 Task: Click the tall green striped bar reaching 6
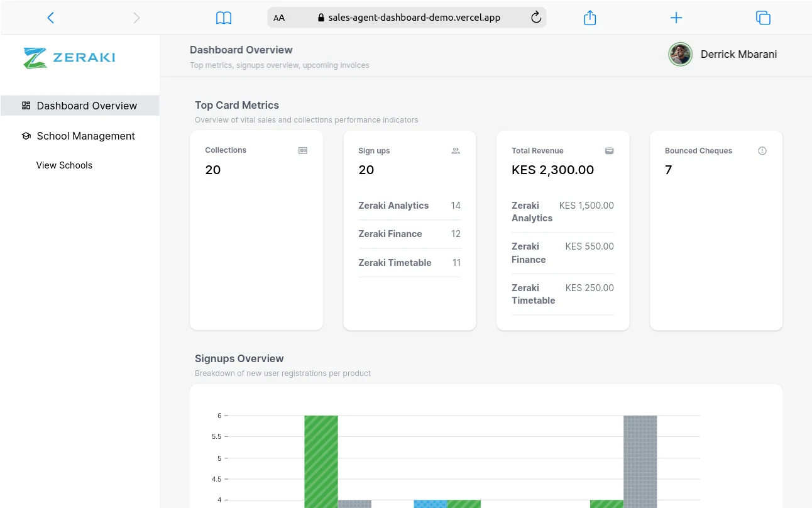(321, 461)
